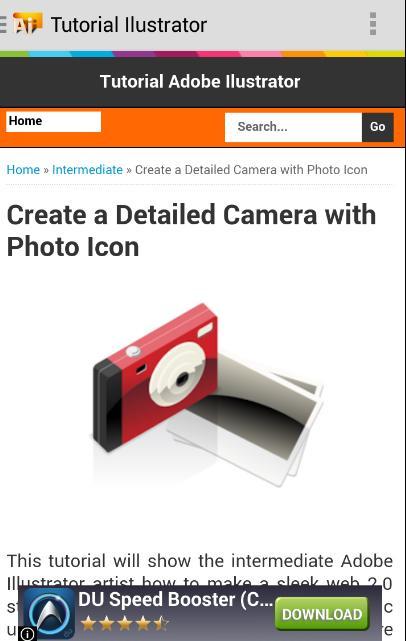The height and width of the screenshot is (641, 406).
Task: Open the Home breadcrumb link
Action: (x=23, y=170)
